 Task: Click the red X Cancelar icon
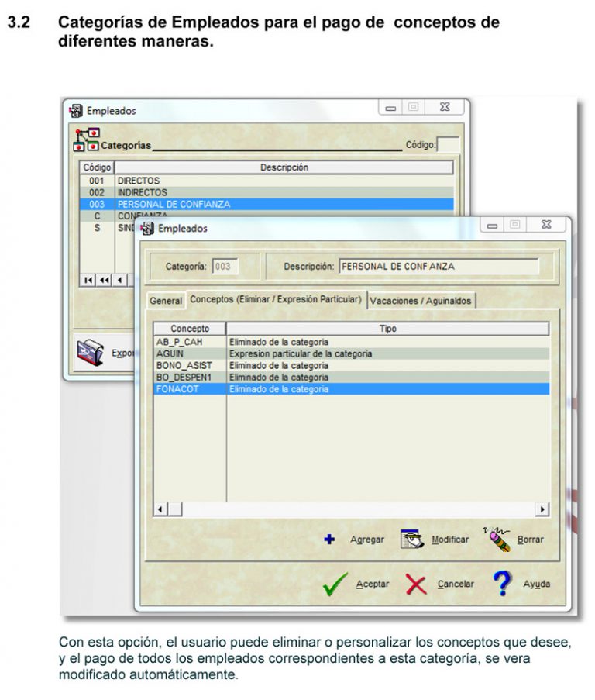(x=416, y=584)
